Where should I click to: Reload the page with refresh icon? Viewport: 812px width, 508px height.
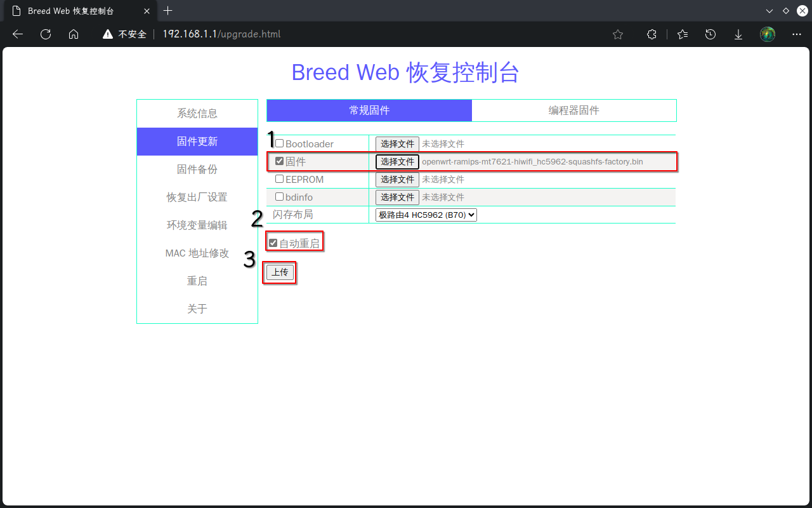click(x=46, y=34)
